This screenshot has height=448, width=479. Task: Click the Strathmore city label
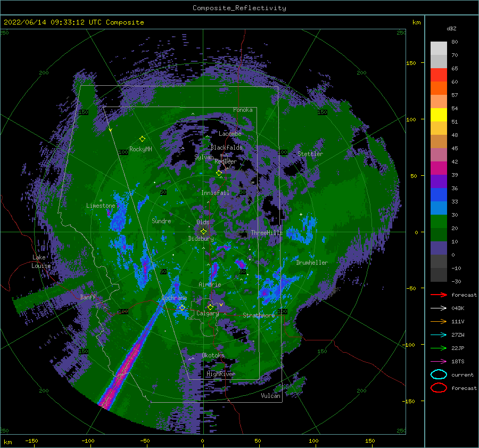point(259,315)
